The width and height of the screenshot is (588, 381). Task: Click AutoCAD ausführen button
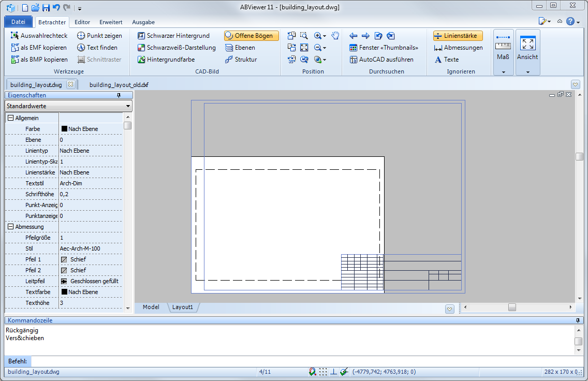(x=381, y=60)
